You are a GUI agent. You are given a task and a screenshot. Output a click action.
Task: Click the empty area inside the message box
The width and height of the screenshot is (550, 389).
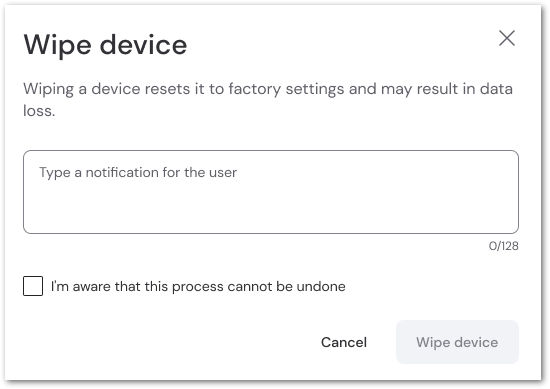click(x=271, y=207)
